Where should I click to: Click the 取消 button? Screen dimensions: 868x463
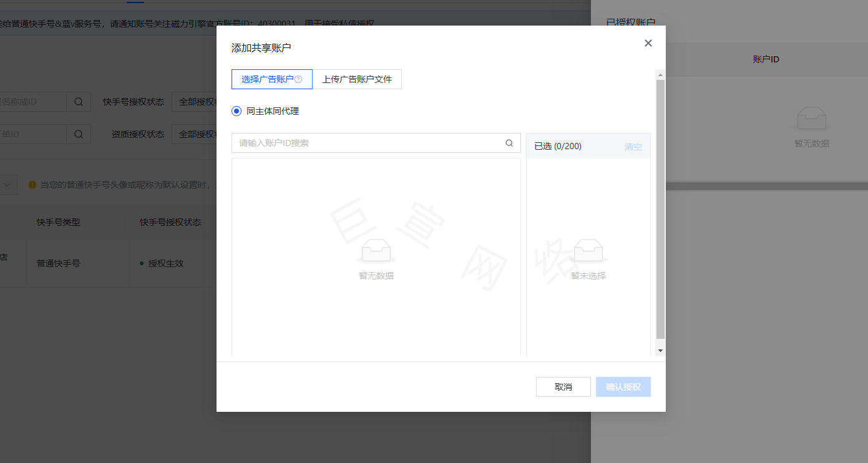[563, 387]
